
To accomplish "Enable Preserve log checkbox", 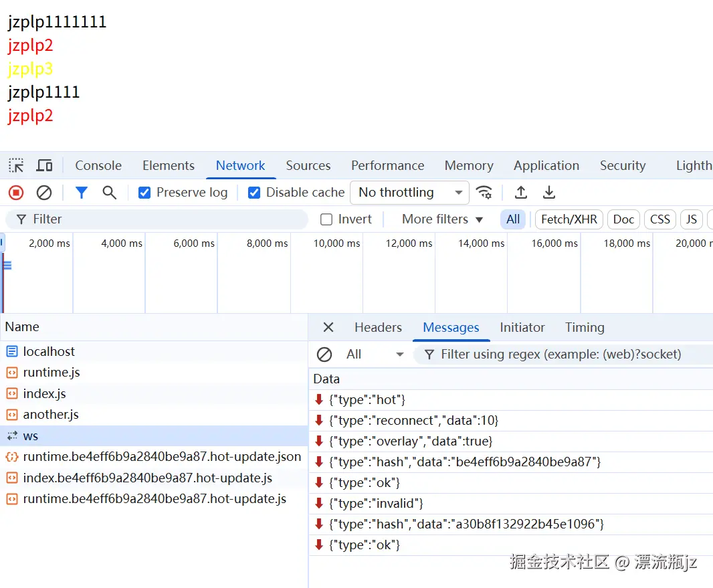I will tap(144, 193).
